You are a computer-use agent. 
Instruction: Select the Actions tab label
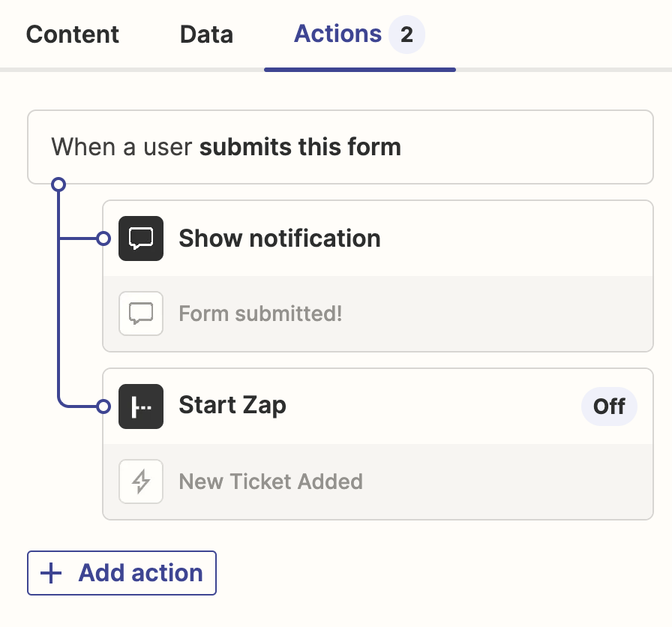(337, 34)
